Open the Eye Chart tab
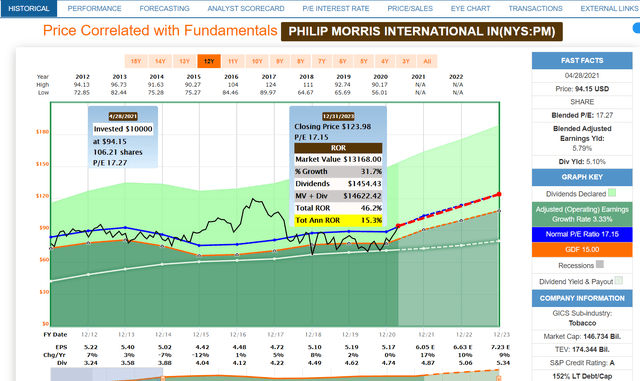The width and height of the screenshot is (640, 381). click(470, 9)
